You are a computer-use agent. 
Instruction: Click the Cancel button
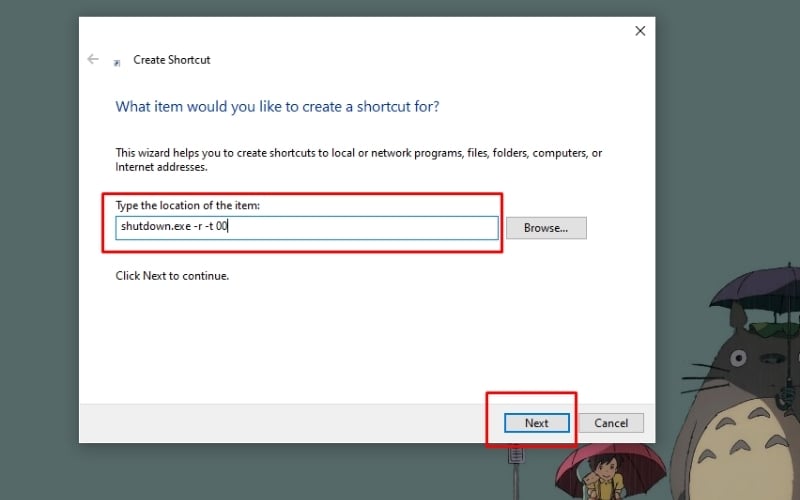611,423
